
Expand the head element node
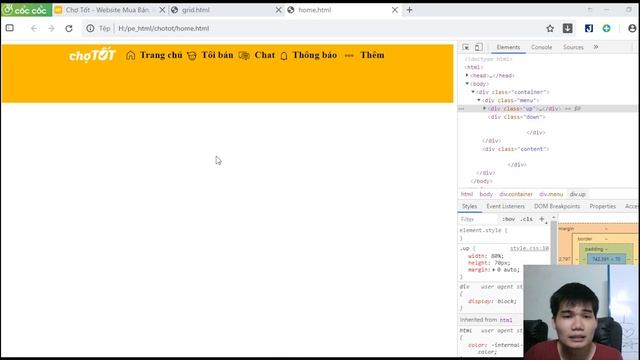click(467, 76)
